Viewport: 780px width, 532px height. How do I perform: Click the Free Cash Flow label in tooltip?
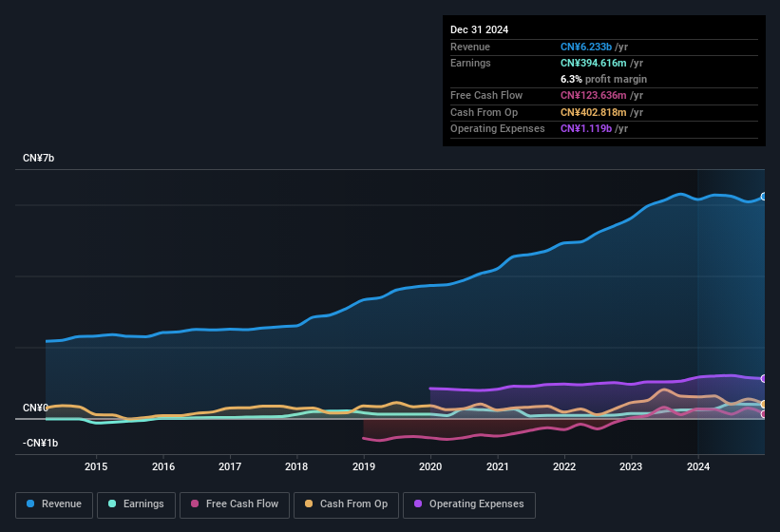point(486,95)
